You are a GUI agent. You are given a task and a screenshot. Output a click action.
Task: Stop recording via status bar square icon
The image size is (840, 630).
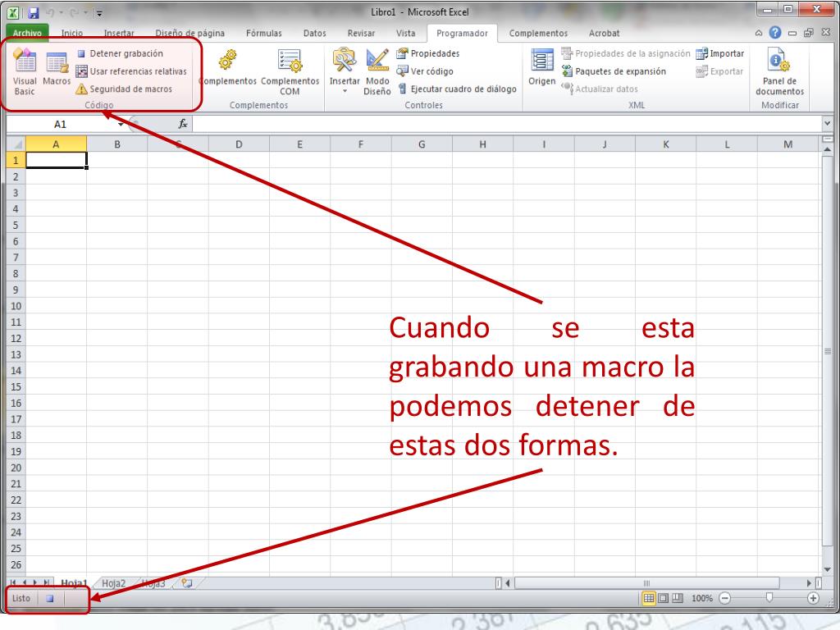[x=50, y=598]
